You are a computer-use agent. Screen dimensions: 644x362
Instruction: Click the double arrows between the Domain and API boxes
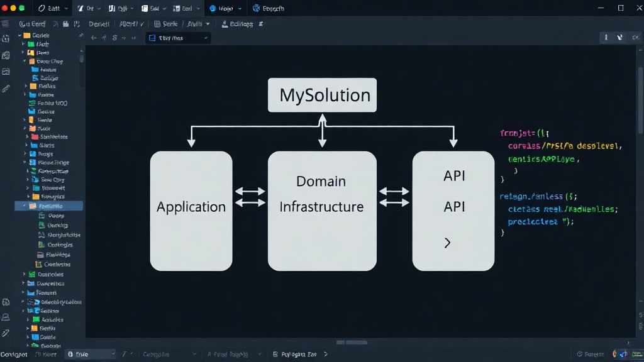[394, 197]
